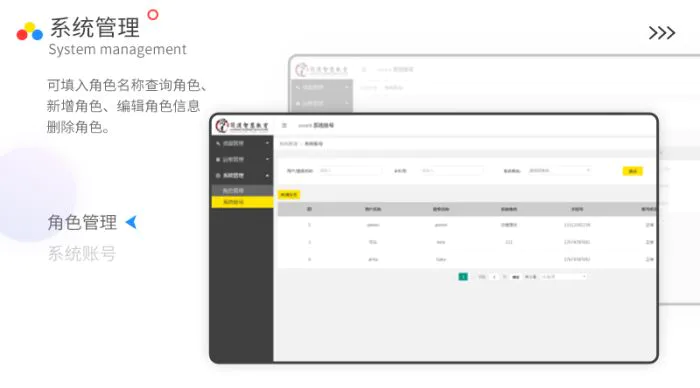
Task: Open the role dropdown in the search bar
Action: pos(560,171)
